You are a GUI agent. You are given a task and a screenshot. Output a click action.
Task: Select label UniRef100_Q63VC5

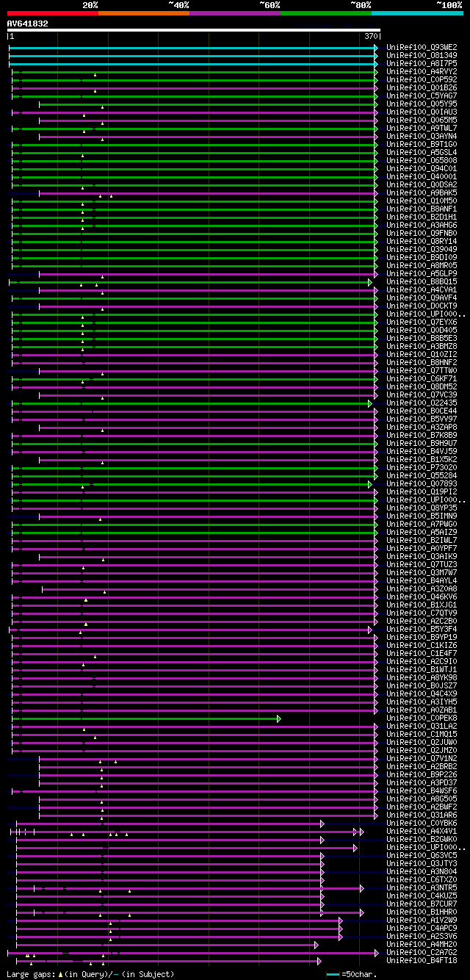[422, 856]
